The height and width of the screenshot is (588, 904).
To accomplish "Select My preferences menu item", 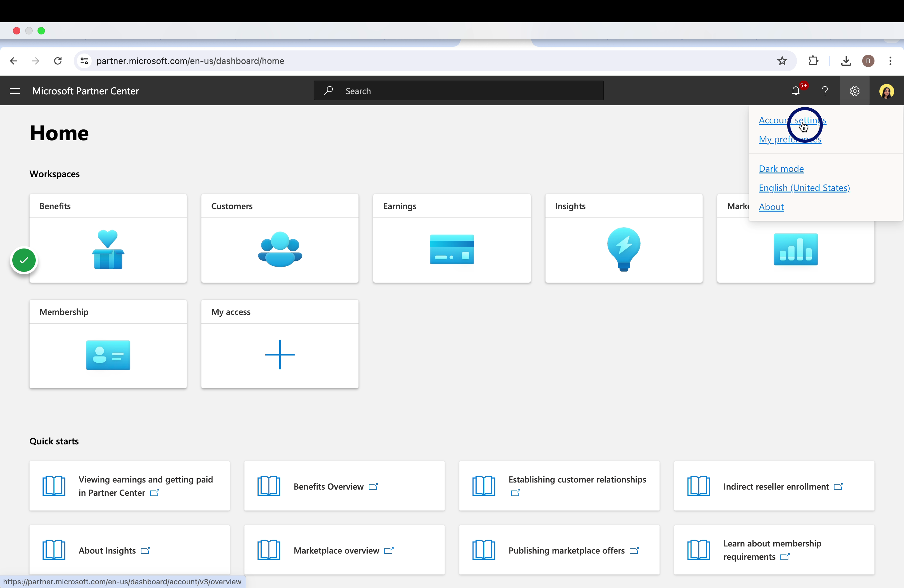I will click(790, 139).
